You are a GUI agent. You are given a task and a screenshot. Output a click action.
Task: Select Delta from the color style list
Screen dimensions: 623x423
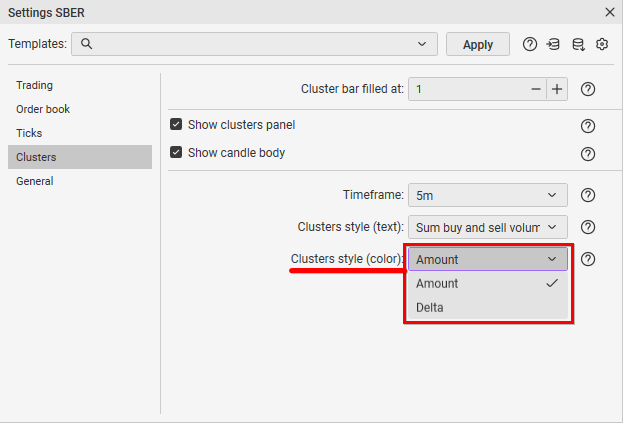tap(430, 307)
